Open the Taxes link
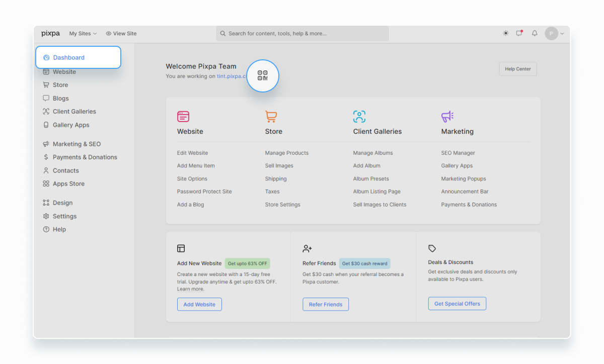The height and width of the screenshot is (364, 604). click(x=272, y=192)
